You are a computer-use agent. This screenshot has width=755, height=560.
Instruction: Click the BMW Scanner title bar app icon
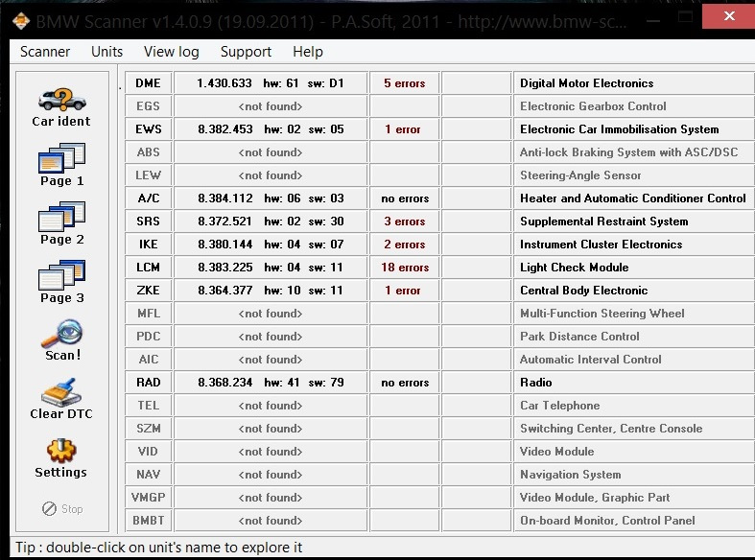point(21,21)
